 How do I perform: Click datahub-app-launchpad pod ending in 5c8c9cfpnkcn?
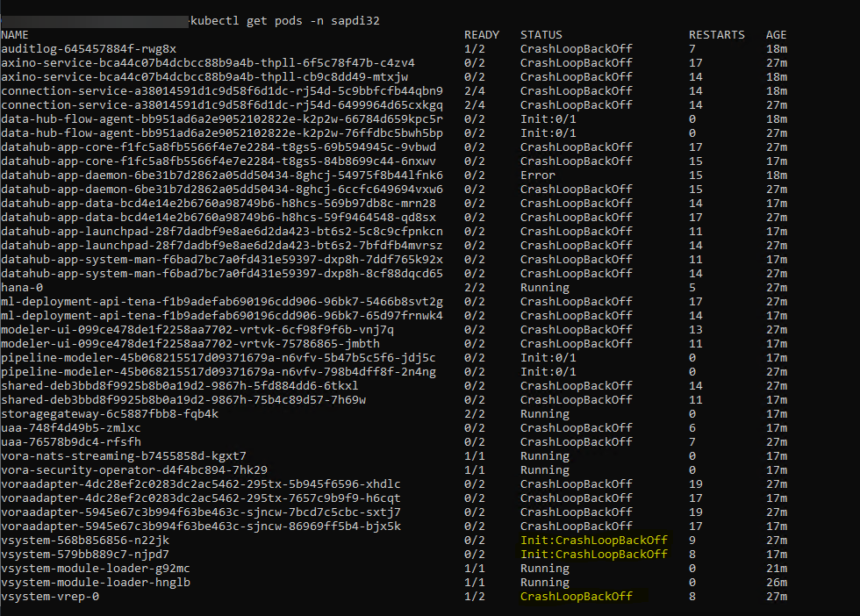(222, 232)
